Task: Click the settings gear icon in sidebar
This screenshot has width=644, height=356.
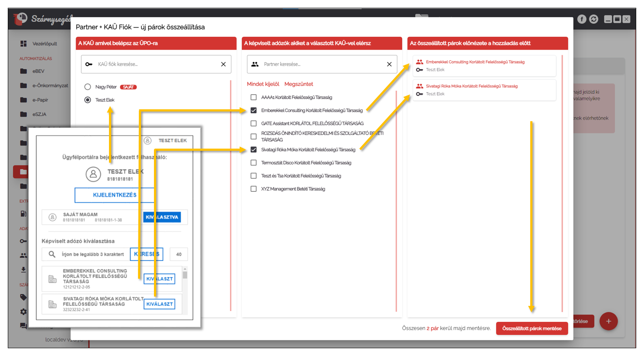Action: pyautogui.click(x=23, y=311)
